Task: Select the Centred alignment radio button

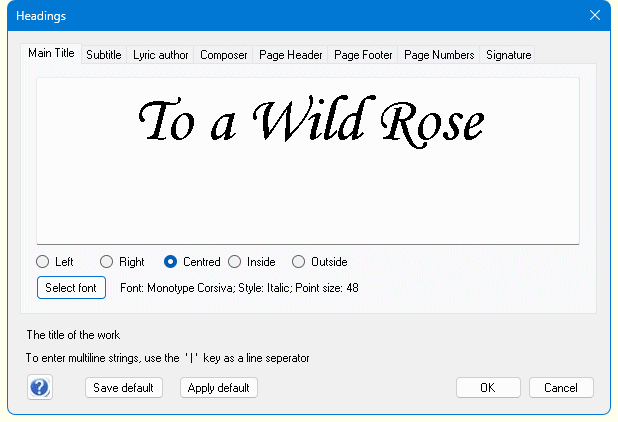Action: [171, 262]
